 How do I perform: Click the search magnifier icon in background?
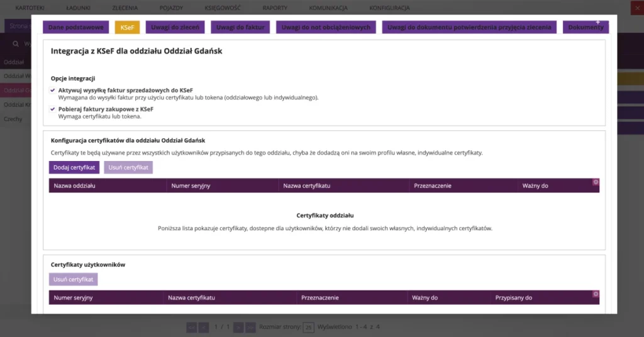click(16, 43)
